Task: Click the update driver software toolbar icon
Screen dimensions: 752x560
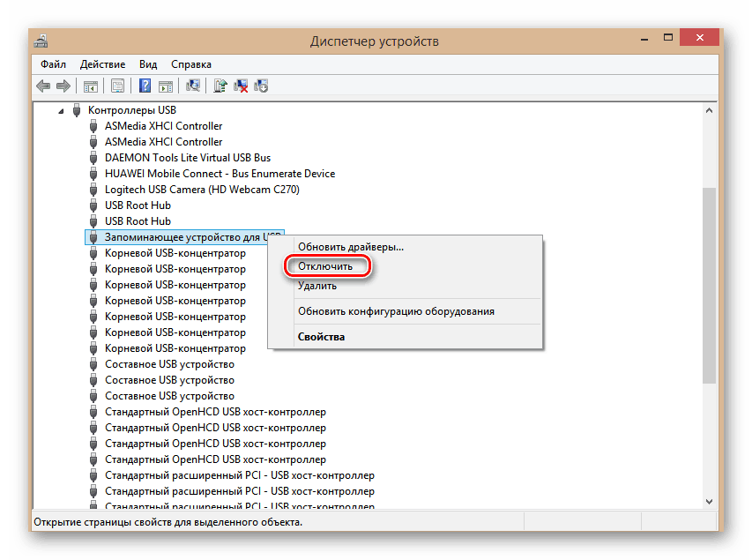Action: pos(220,86)
